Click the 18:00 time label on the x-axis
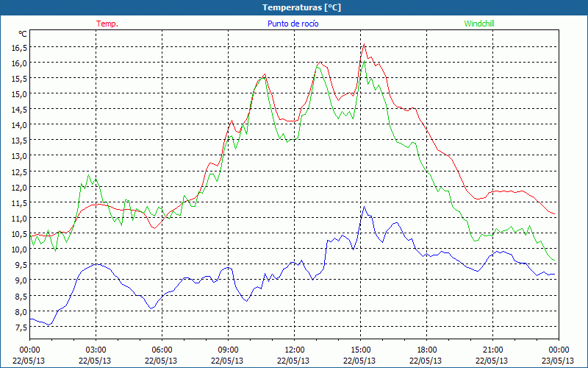 click(x=426, y=350)
